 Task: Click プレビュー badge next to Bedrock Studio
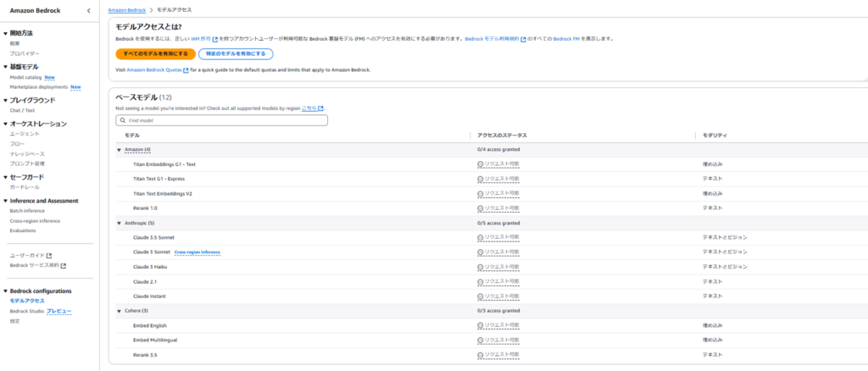59,312
